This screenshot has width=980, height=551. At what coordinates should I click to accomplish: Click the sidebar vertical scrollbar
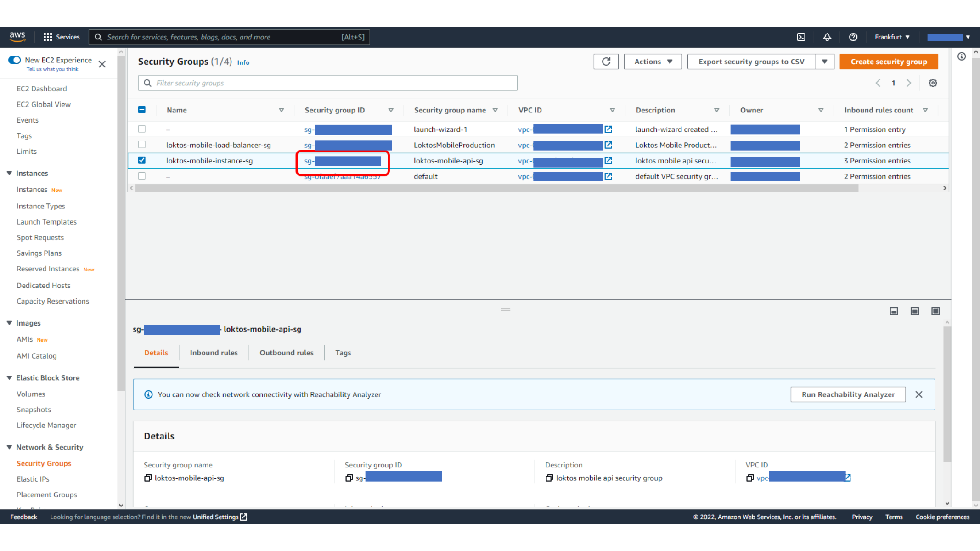click(x=121, y=223)
